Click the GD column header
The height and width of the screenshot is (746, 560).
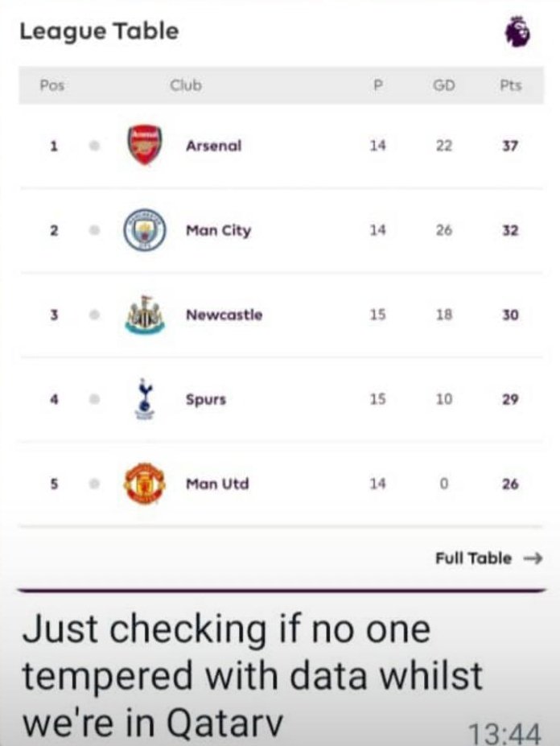[x=444, y=85]
